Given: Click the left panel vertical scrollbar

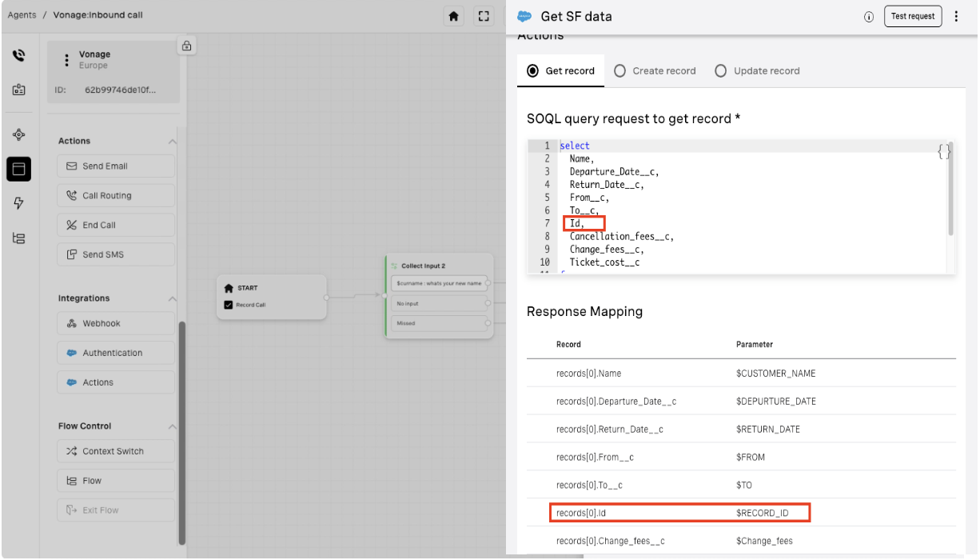Looking at the screenshot, I should coord(182,432).
